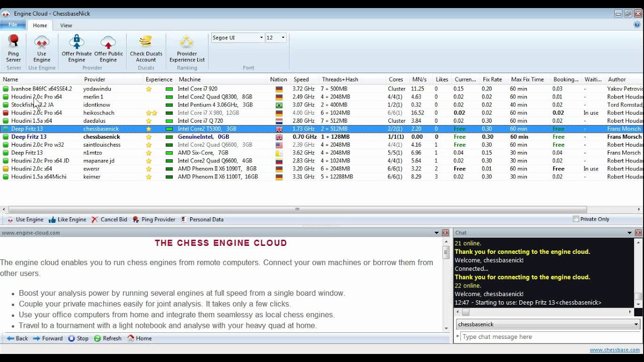The height and width of the screenshot is (362, 644).
Task: Click the chat message input field
Action: click(550, 337)
